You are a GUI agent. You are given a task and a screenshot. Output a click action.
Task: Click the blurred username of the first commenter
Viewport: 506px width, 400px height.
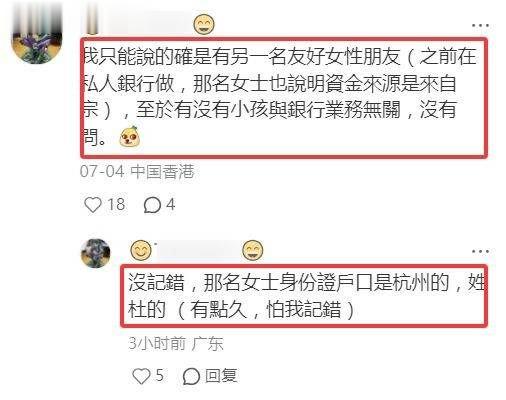pos(139,24)
